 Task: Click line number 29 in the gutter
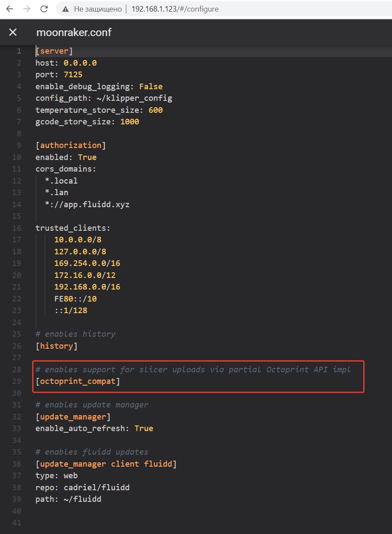point(17,381)
